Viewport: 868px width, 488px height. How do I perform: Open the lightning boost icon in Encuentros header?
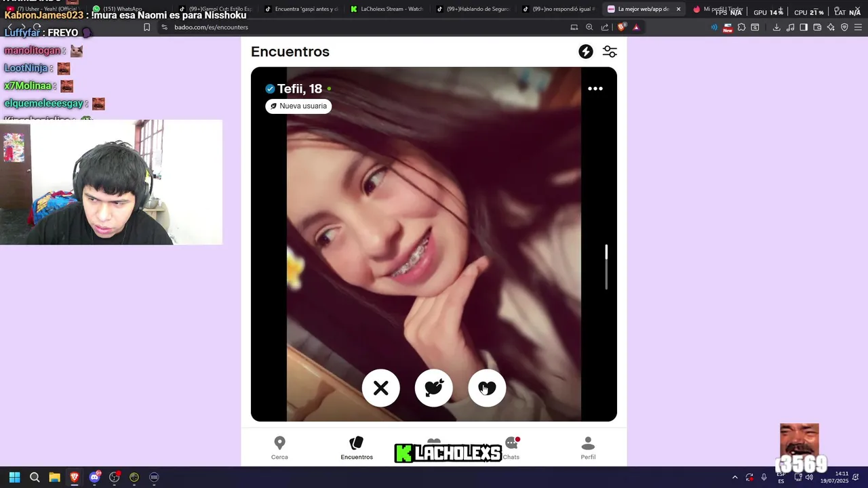(x=586, y=52)
